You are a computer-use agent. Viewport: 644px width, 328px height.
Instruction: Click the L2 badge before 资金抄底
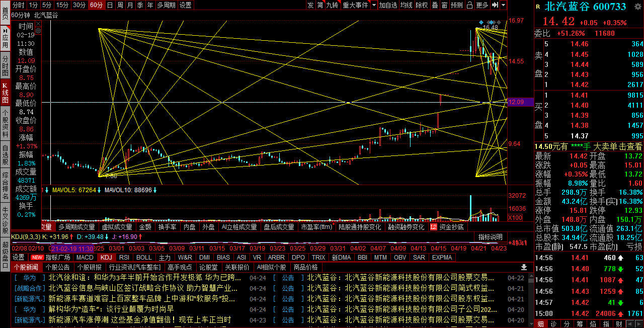click(434, 227)
